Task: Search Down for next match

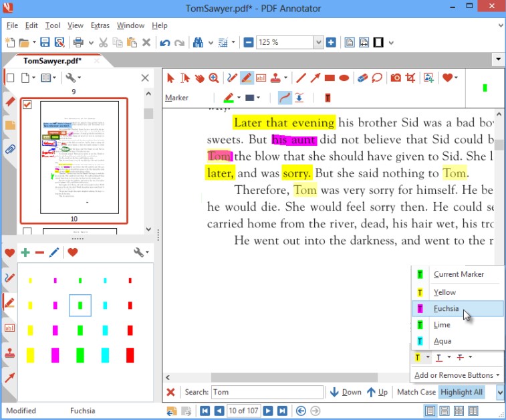Action: [x=346, y=392]
